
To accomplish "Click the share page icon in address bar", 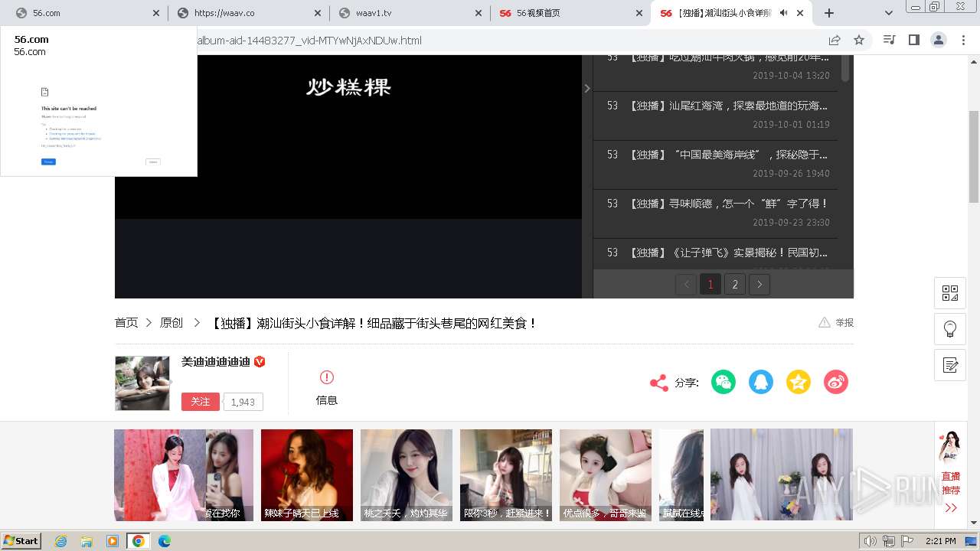I will point(835,40).
